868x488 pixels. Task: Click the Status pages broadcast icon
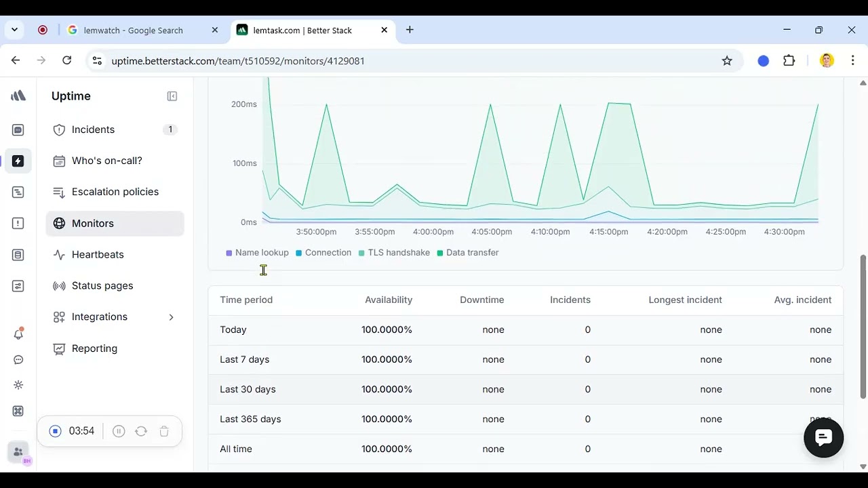point(59,286)
